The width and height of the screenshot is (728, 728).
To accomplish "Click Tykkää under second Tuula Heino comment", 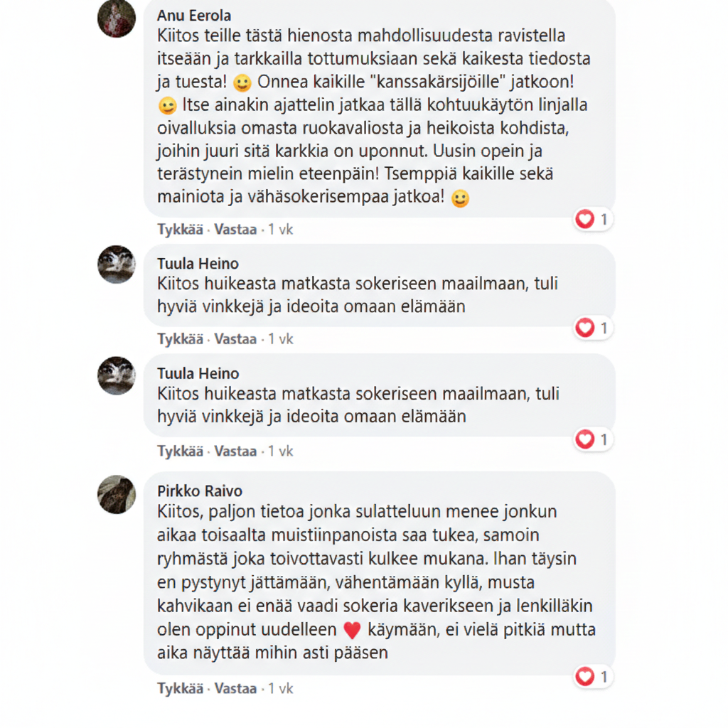I will pos(180,451).
